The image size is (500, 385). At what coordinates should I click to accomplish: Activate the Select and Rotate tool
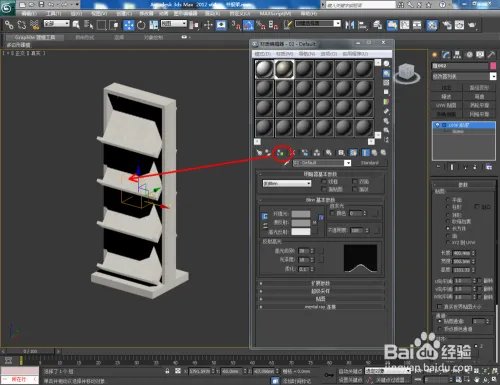141,25
